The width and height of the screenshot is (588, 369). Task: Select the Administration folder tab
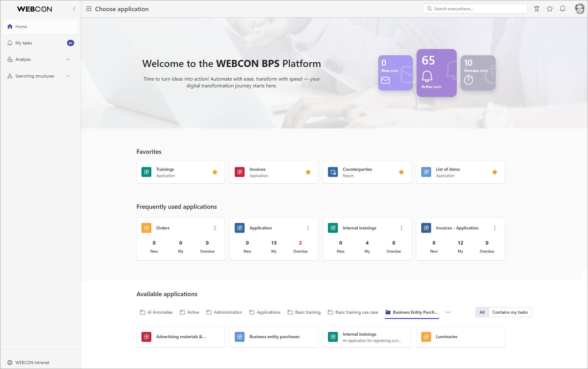(x=224, y=312)
